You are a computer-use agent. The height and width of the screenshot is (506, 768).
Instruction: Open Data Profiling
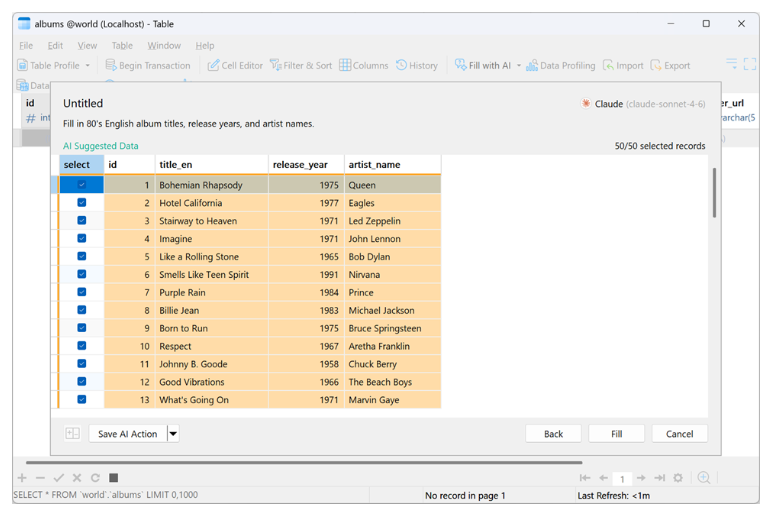pos(561,66)
